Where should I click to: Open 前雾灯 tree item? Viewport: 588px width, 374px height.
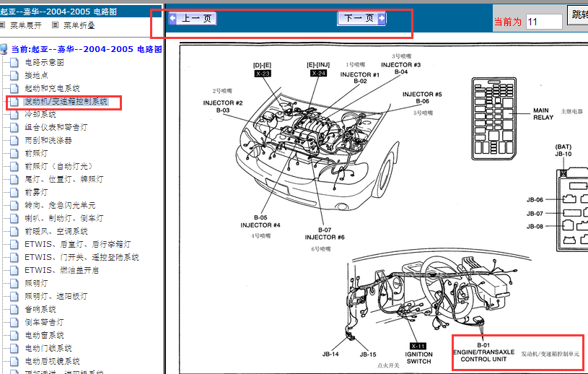click(36, 192)
